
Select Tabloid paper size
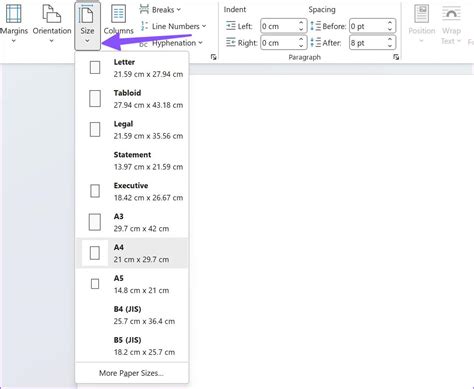click(132, 99)
